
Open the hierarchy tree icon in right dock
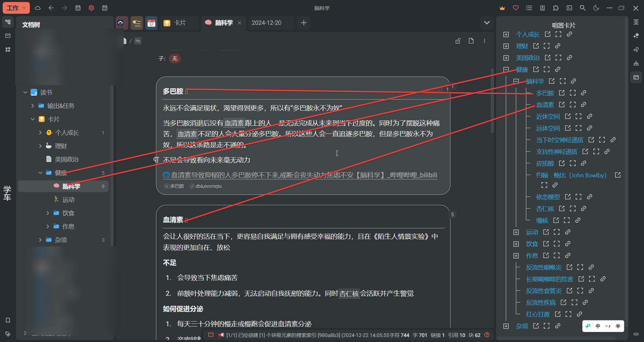click(636, 64)
